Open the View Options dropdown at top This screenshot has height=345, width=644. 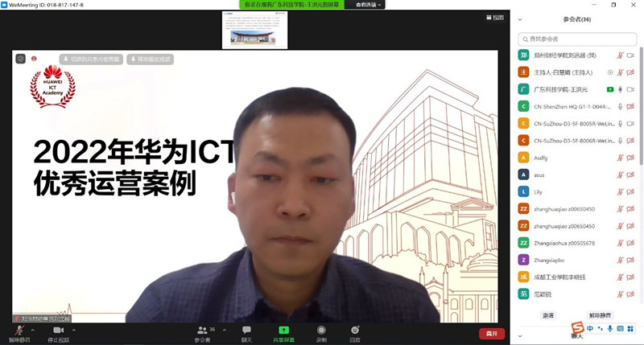point(369,5)
